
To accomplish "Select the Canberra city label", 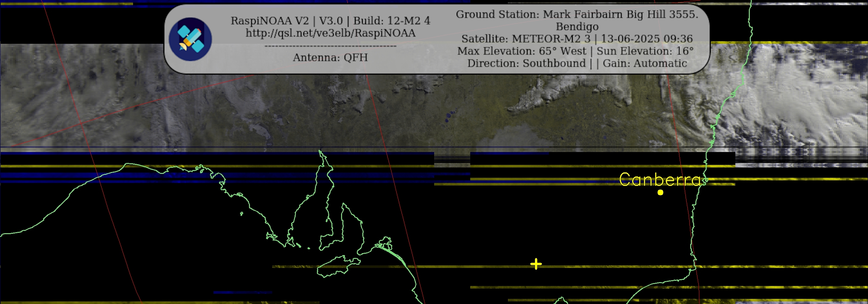I will (x=660, y=179).
